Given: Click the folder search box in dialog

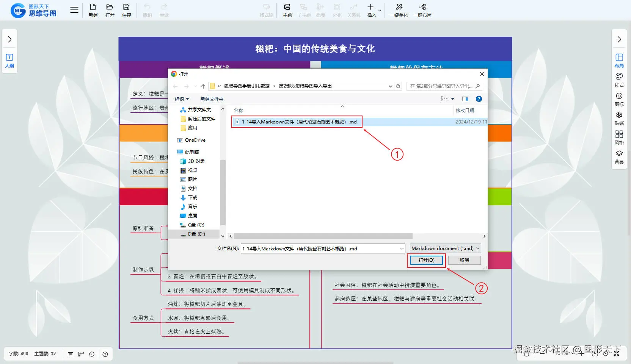Looking at the screenshot, I should coord(444,86).
